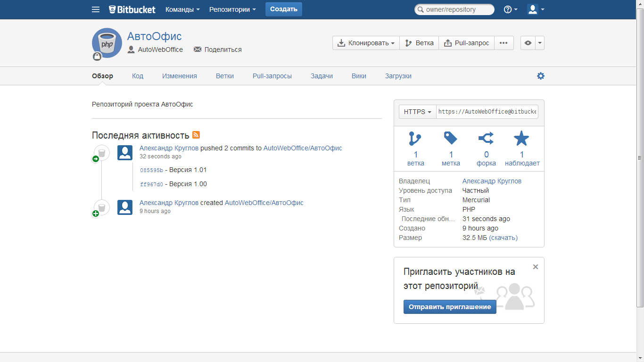
Task: Open the user account avatar menu
Action: [536, 9]
